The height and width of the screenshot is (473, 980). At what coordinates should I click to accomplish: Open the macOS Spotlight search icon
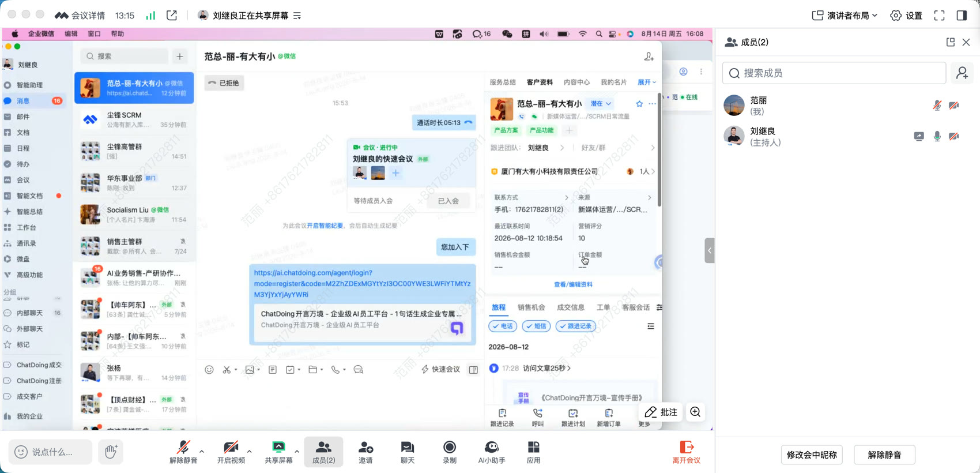pos(599,34)
